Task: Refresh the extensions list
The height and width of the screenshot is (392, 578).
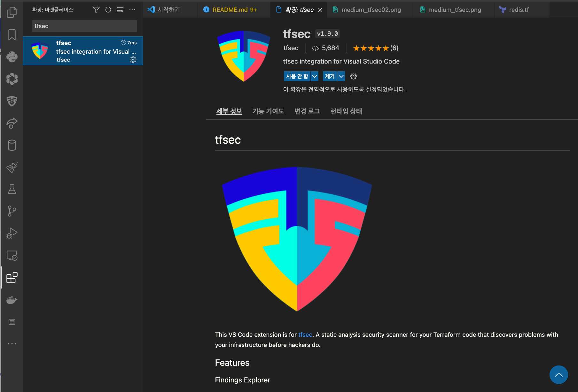Action: tap(108, 10)
